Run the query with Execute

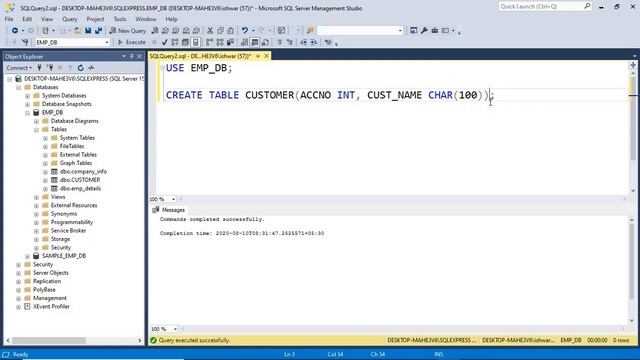(131, 42)
